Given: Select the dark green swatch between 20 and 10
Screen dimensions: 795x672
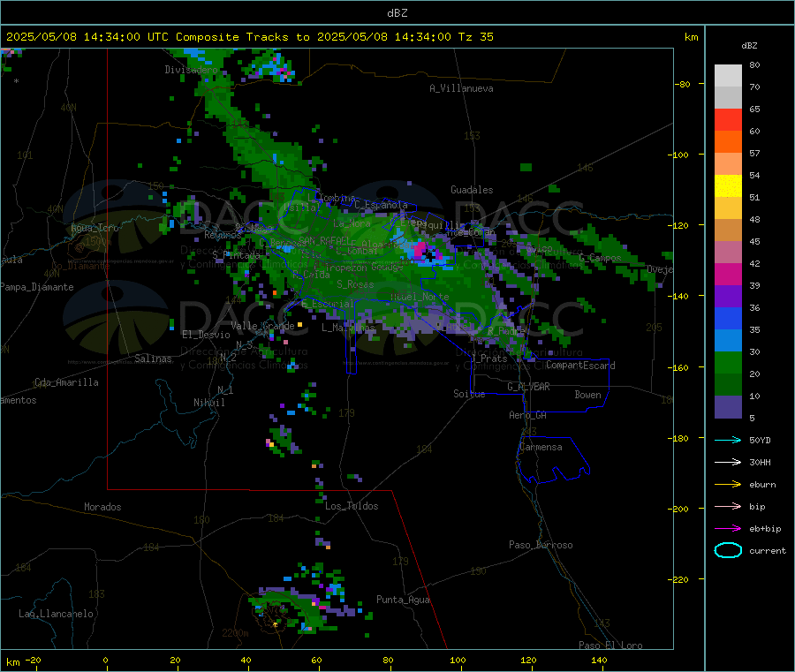Looking at the screenshot, I should click(728, 385).
